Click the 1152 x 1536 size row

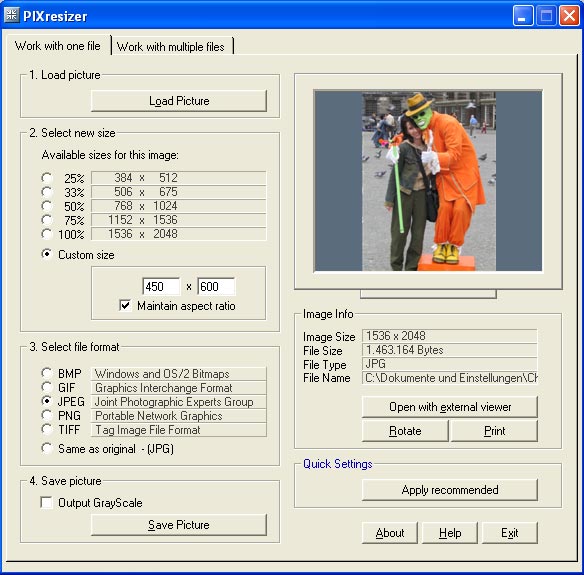179,220
